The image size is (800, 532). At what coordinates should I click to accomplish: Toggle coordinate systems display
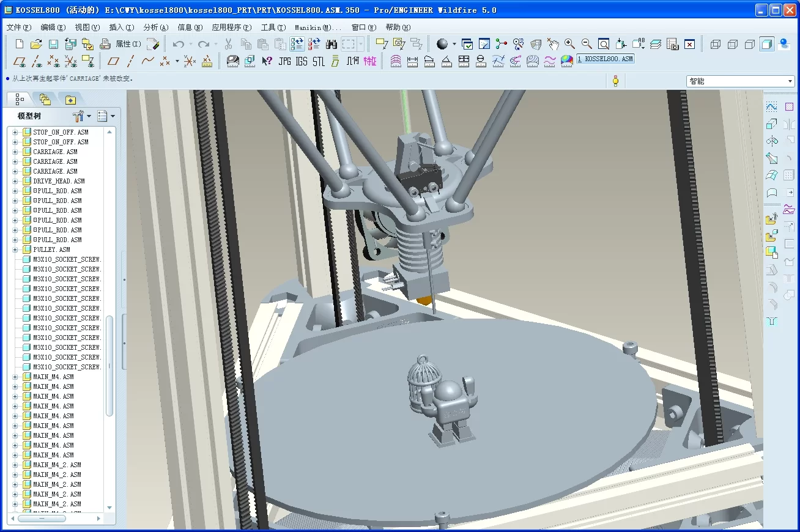[71, 61]
